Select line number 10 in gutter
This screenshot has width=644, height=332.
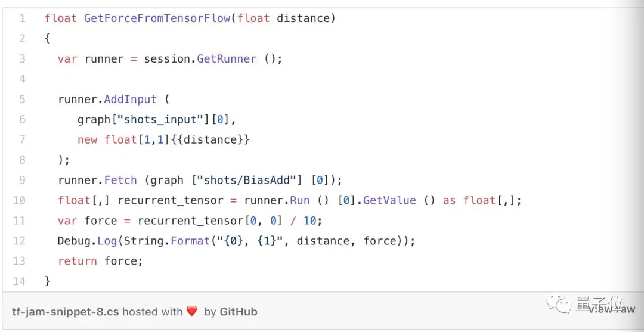[x=19, y=200]
